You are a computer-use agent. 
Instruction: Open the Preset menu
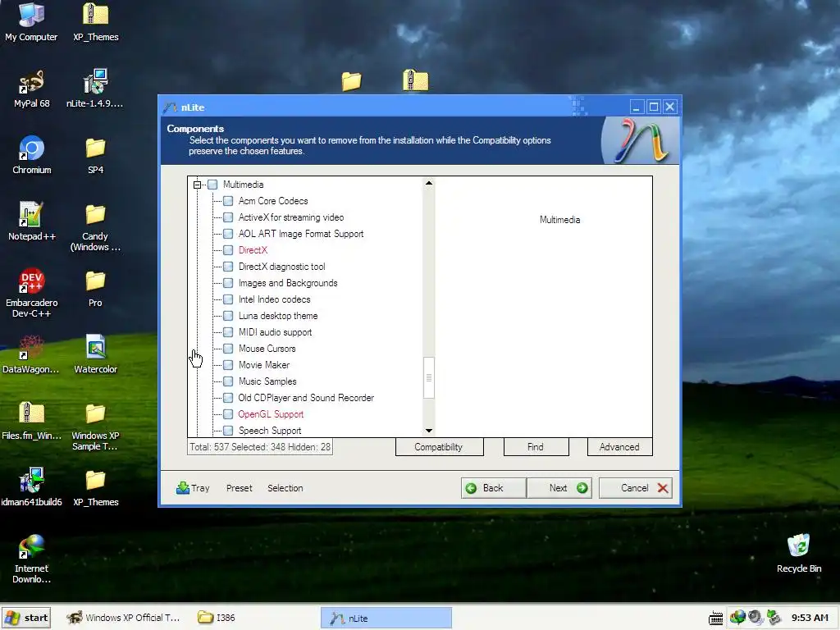pyautogui.click(x=239, y=488)
